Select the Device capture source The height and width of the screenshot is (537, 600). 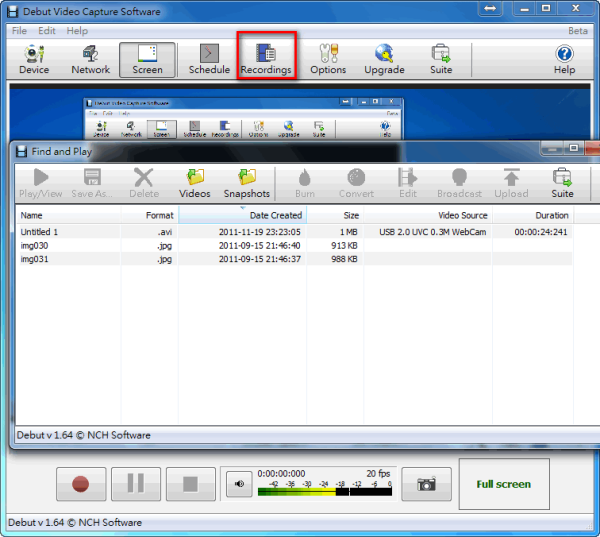pos(34,60)
